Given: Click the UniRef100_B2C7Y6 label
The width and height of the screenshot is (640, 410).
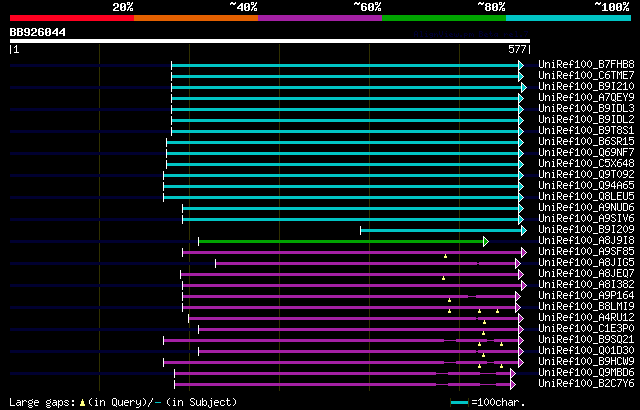Looking at the screenshot, I should point(586,384).
